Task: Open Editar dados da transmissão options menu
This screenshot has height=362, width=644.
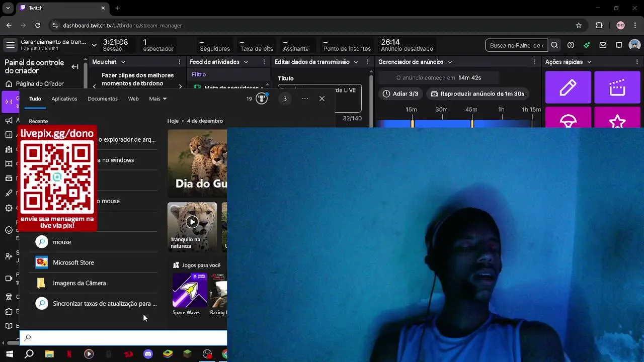Action: coord(368,62)
